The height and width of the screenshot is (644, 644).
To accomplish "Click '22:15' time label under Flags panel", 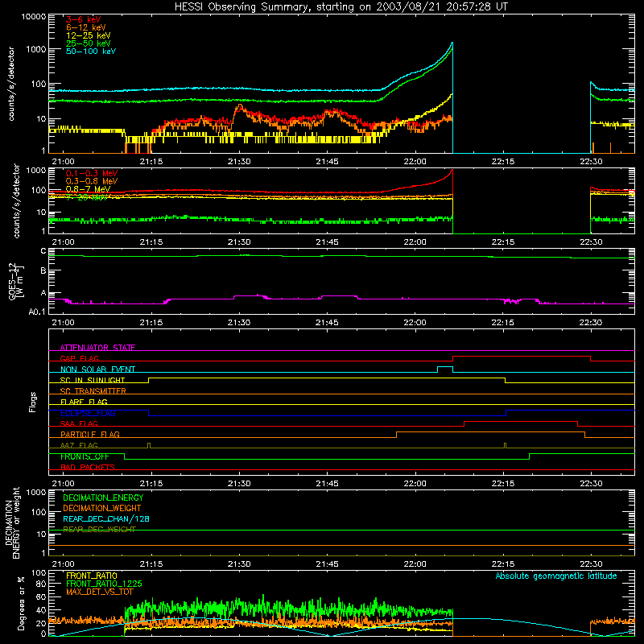I will tap(503, 484).
